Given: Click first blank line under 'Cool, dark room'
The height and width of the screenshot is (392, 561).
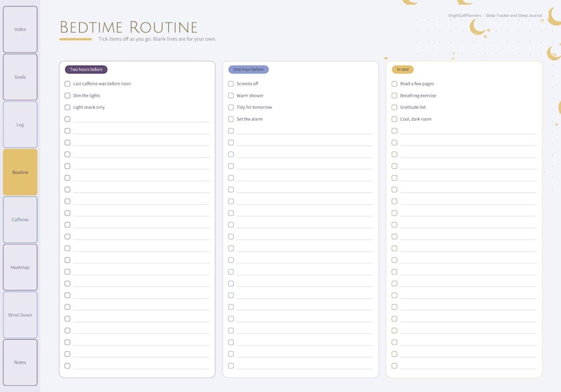Looking at the screenshot, I should (x=468, y=131).
